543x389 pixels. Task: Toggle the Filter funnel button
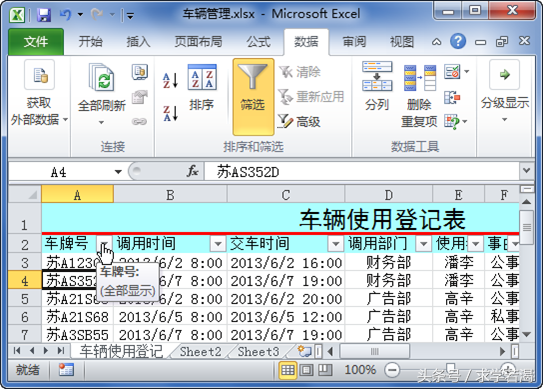tap(253, 97)
